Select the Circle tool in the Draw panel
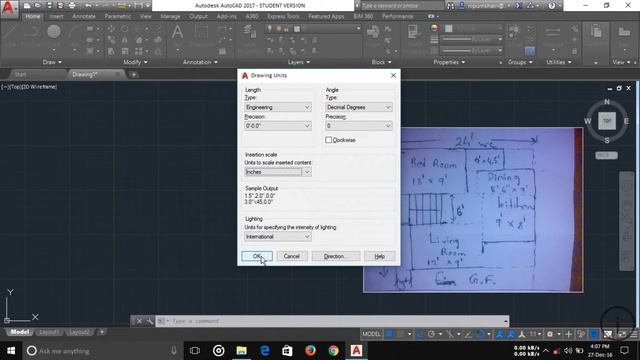640x360 pixels. (53, 31)
